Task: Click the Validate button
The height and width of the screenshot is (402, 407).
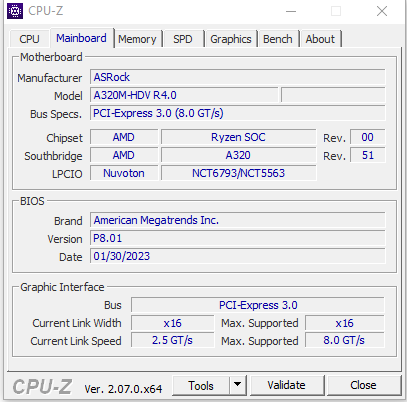Action: pyautogui.click(x=287, y=385)
